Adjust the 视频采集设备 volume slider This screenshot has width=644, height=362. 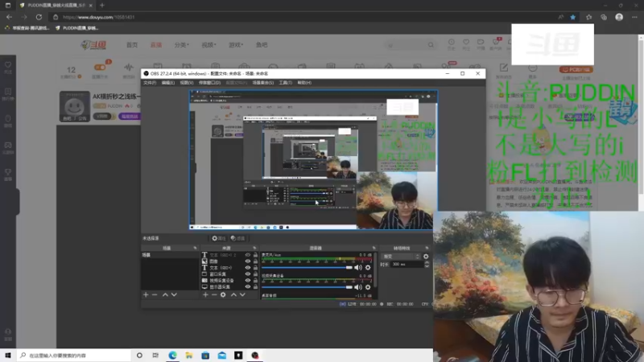(x=308, y=287)
